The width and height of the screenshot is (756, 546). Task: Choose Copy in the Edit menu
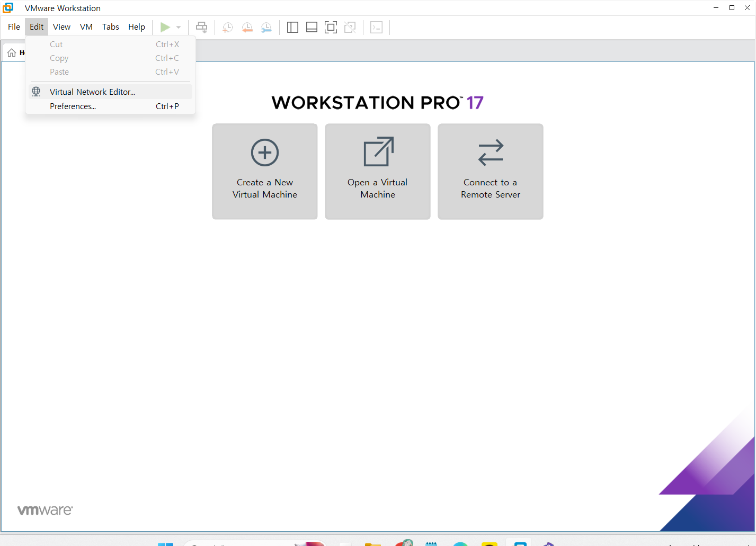110,58
